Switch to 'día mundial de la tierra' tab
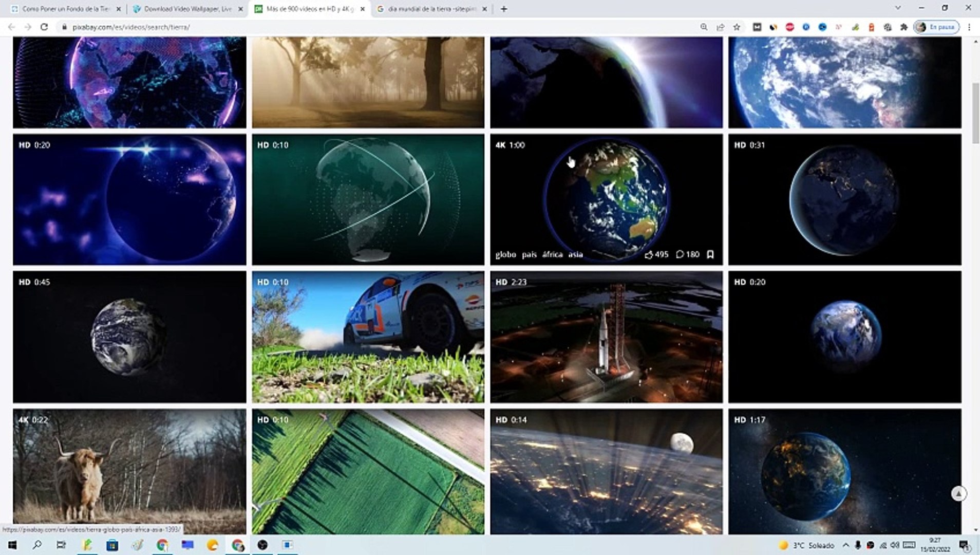 click(432, 9)
